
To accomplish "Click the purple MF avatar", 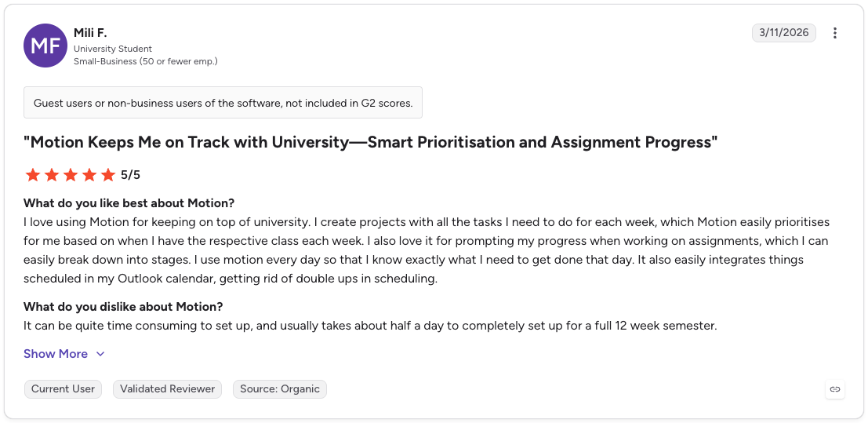I will 45,46.
